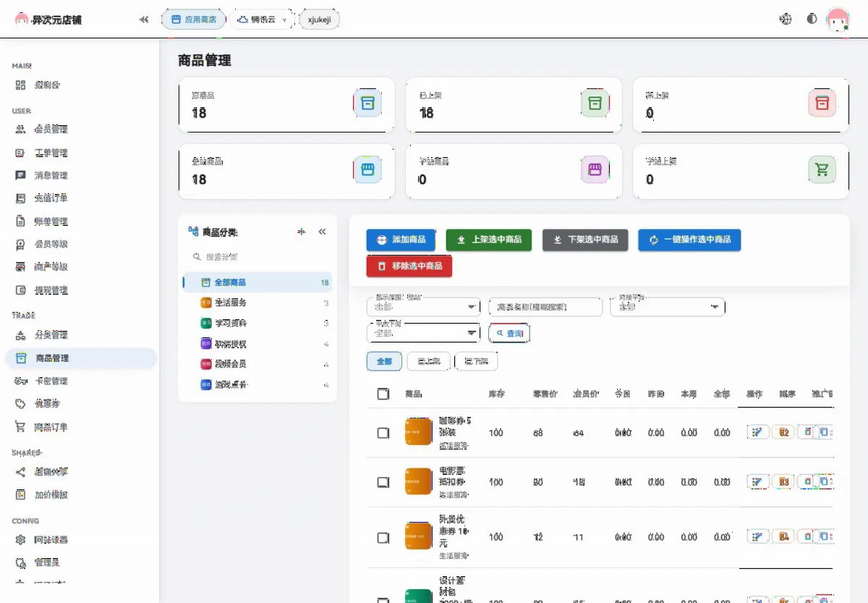The width and height of the screenshot is (868, 603).
Task: Tick the checkbox for the 外卖优惠券 product row
Action: tap(383, 538)
